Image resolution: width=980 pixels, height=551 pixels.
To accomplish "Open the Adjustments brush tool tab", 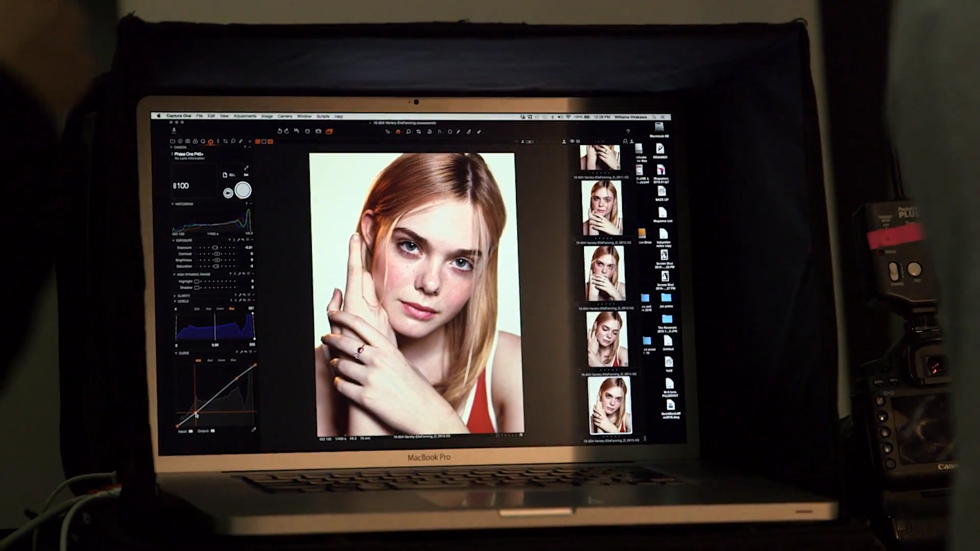I will (x=240, y=141).
